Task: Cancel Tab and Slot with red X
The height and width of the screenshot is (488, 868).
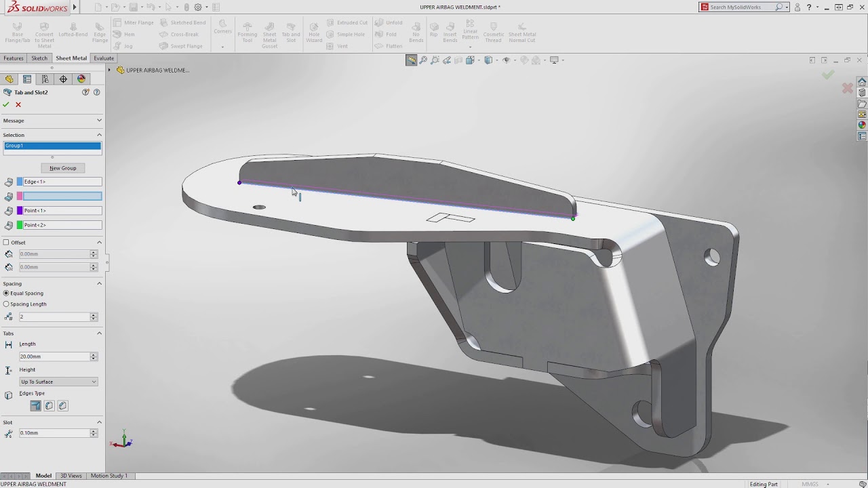Action: [18, 104]
